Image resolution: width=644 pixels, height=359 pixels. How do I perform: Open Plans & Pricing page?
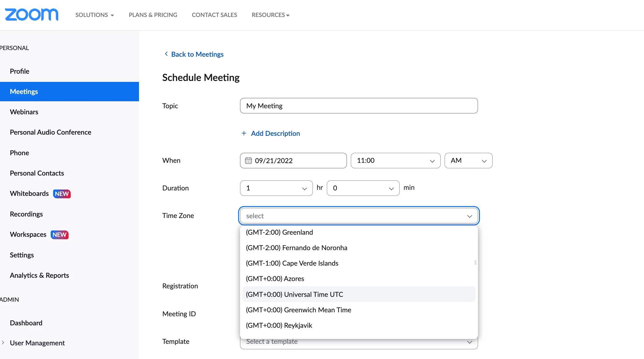tap(153, 15)
